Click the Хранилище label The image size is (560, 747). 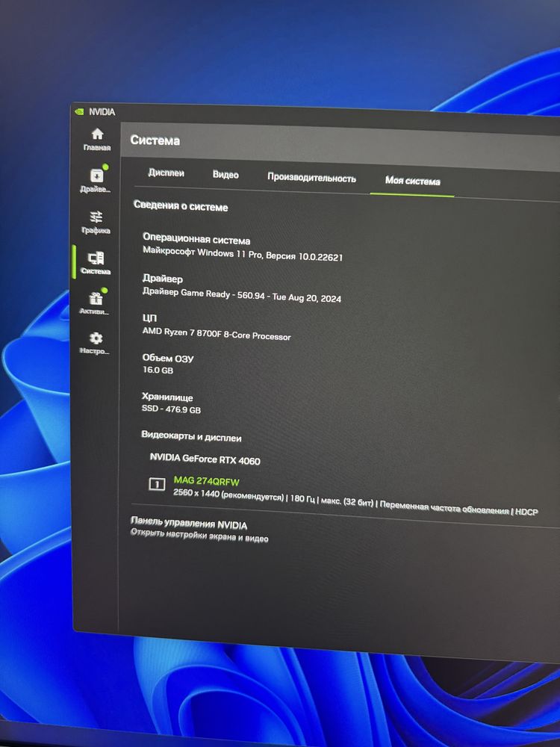(x=167, y=397)
